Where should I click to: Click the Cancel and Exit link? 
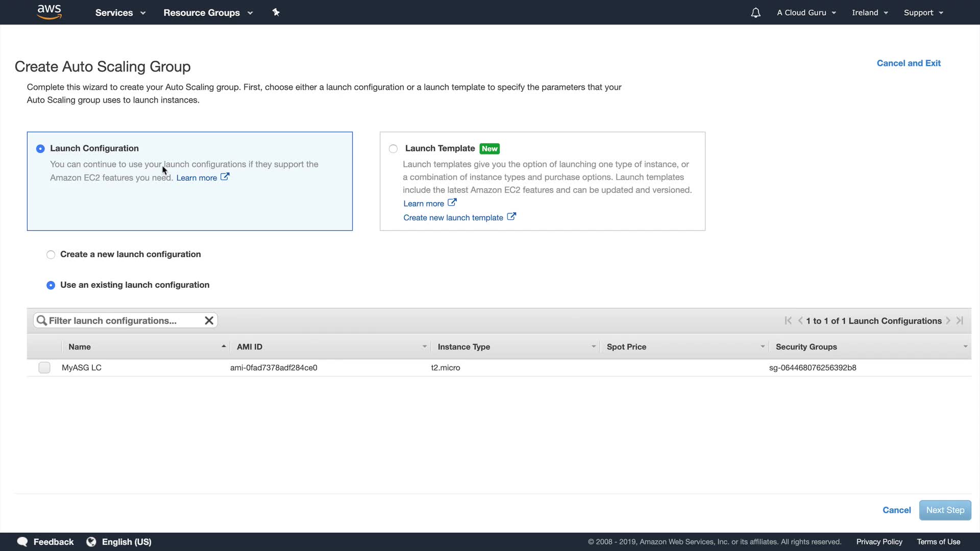909,63
